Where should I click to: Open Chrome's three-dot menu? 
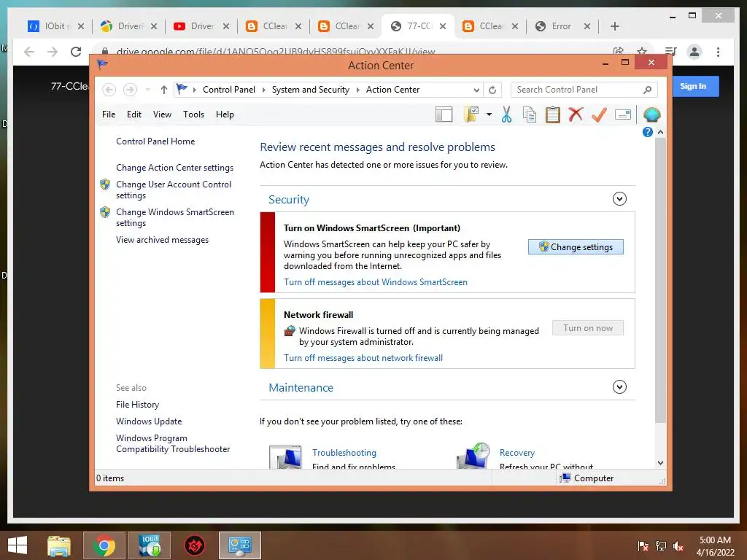(718, 52)
